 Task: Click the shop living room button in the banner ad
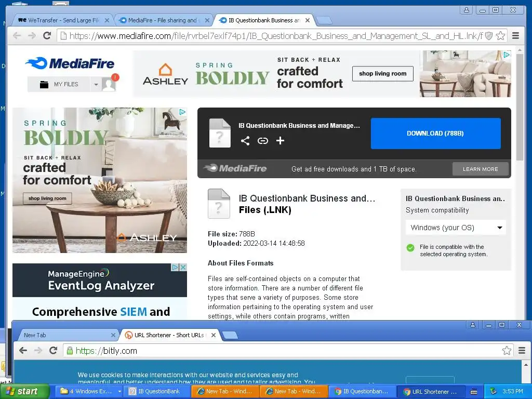tap(383, 74)
